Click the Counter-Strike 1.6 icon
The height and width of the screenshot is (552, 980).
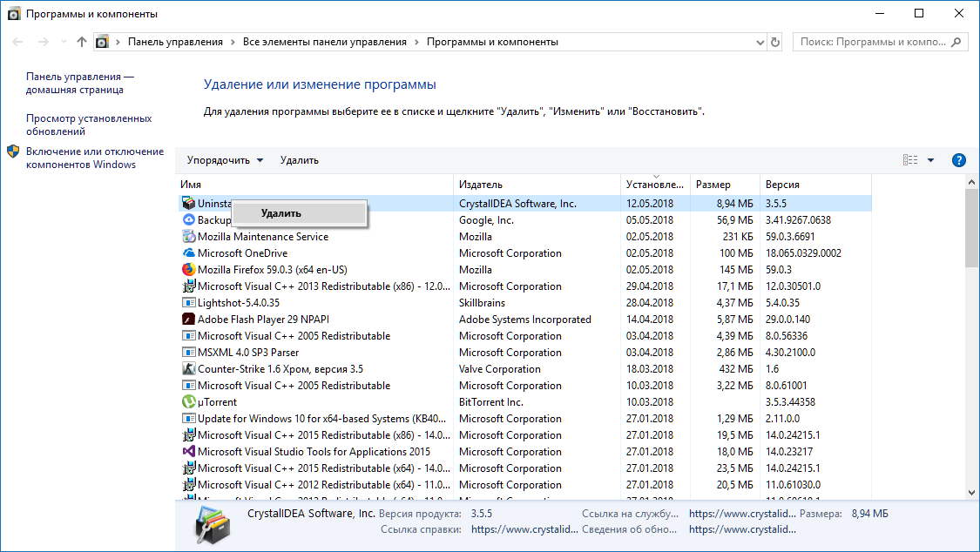pyautogui.click(x=189, y=368)
